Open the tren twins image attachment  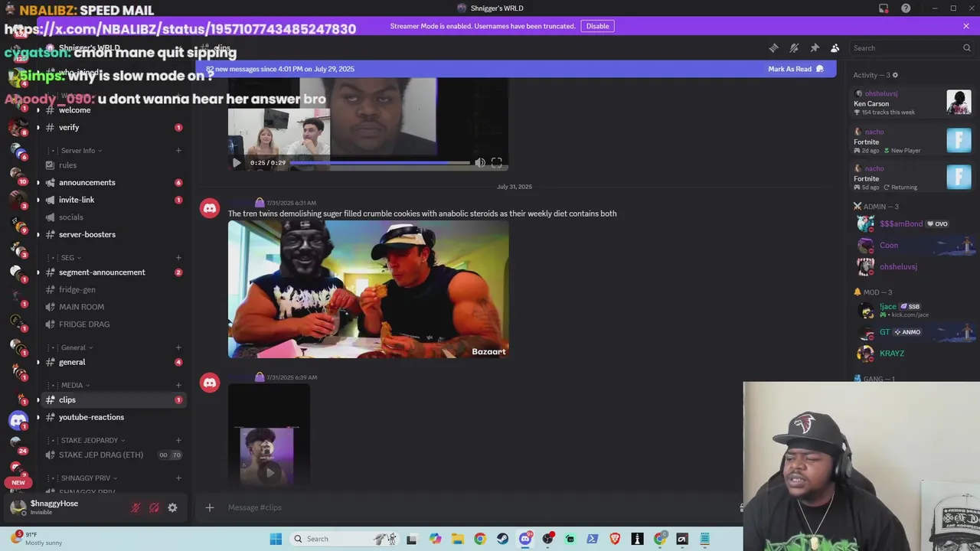[368, 289]
